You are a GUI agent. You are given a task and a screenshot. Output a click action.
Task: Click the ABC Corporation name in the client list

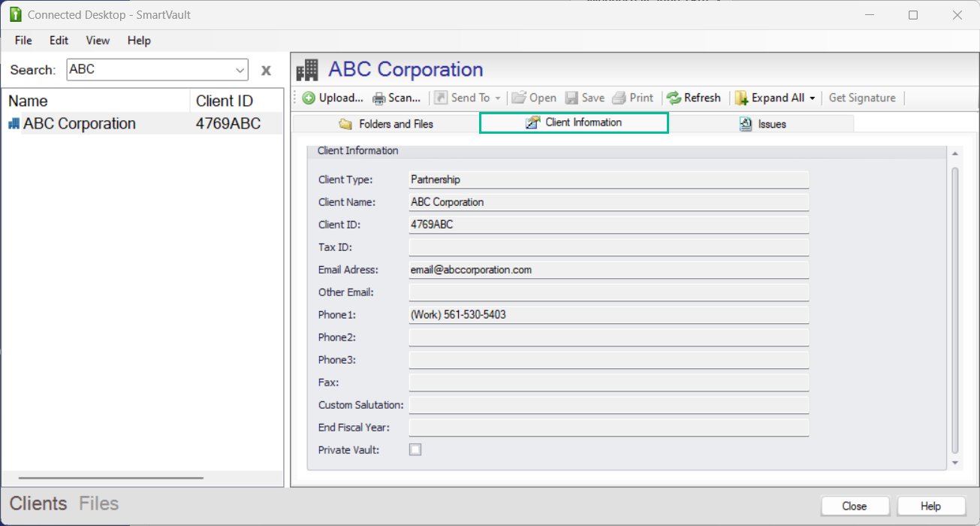[80, 124]
